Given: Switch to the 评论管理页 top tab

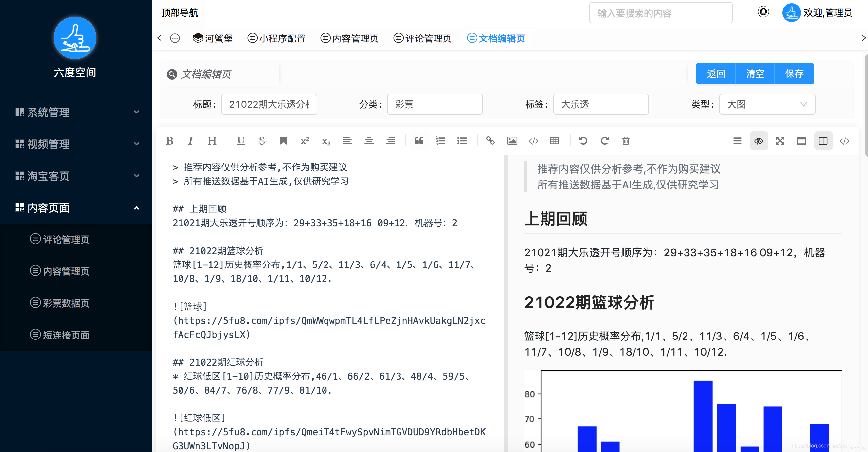Looking at the screenshot, I should [x=422, y=38].
